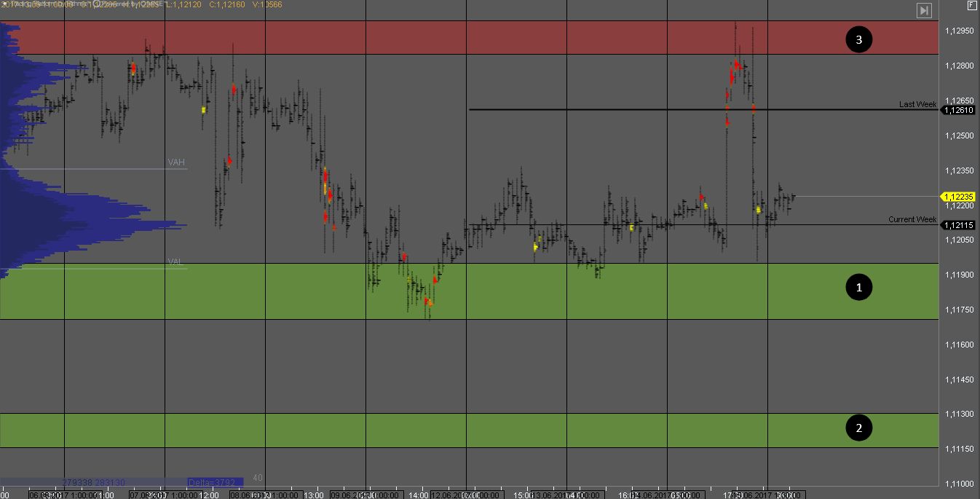Click the 1,12950 price on the scale
Screen dimensions: 980x499
click(959, 31)
